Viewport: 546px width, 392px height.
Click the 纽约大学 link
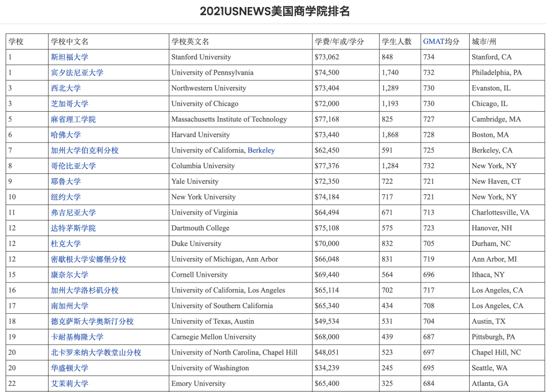coord(65,197)
